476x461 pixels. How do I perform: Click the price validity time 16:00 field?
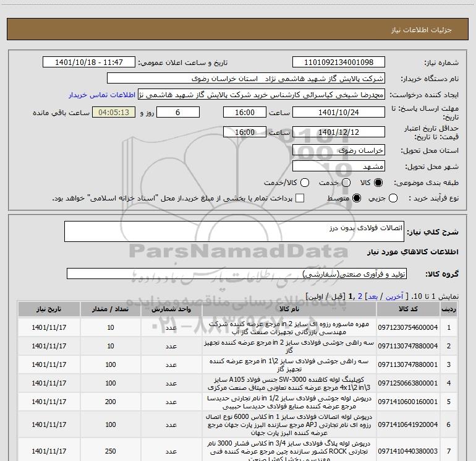(x=245, y=132)
